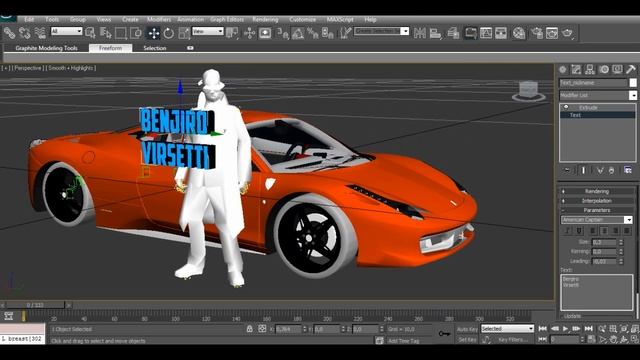The image size is (640, 360).
Task: Click Configure Modifier Sets icon
Action: (x=628, y=170)
